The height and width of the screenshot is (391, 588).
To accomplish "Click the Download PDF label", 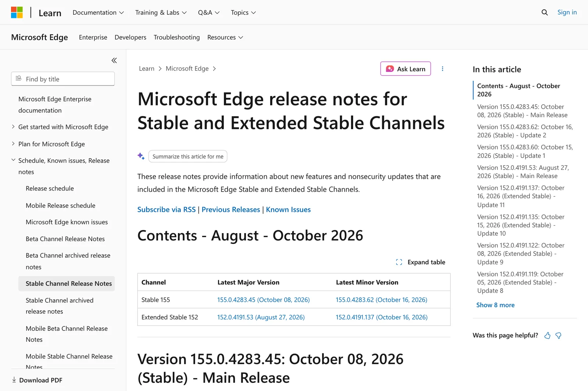I will pyautogui.click(x=41, y=380).
